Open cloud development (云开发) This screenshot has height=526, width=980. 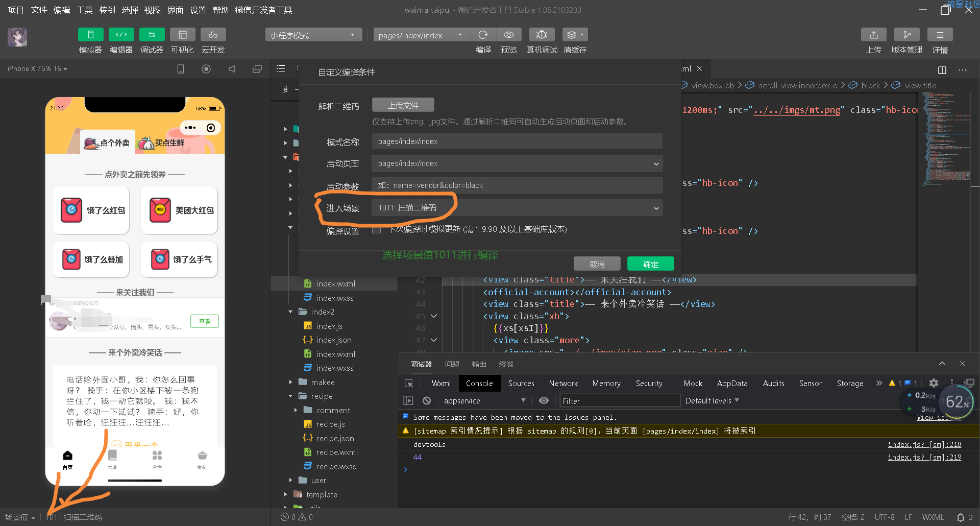[x=213, y=35]
